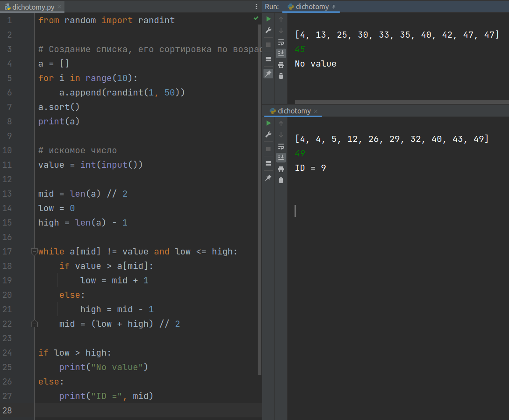
Task: Clear output with trash icon in 'No value' panel
Action: (281, 76)
